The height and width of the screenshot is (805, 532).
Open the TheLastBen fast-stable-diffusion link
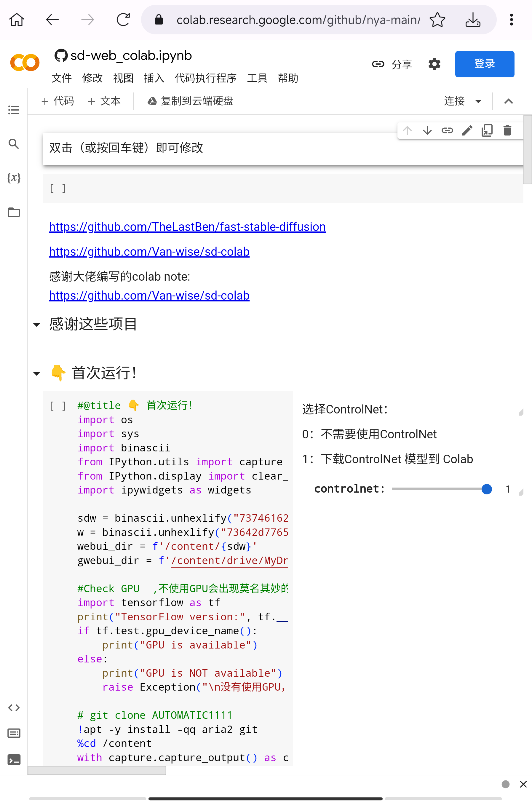point(187,227)
